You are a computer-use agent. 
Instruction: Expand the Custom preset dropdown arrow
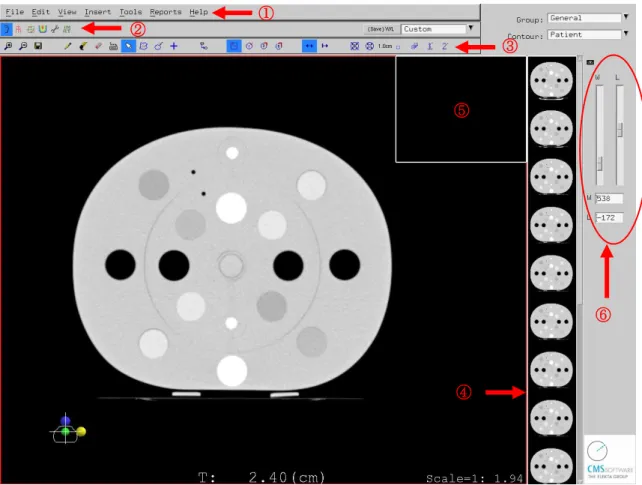click(471, 28)
